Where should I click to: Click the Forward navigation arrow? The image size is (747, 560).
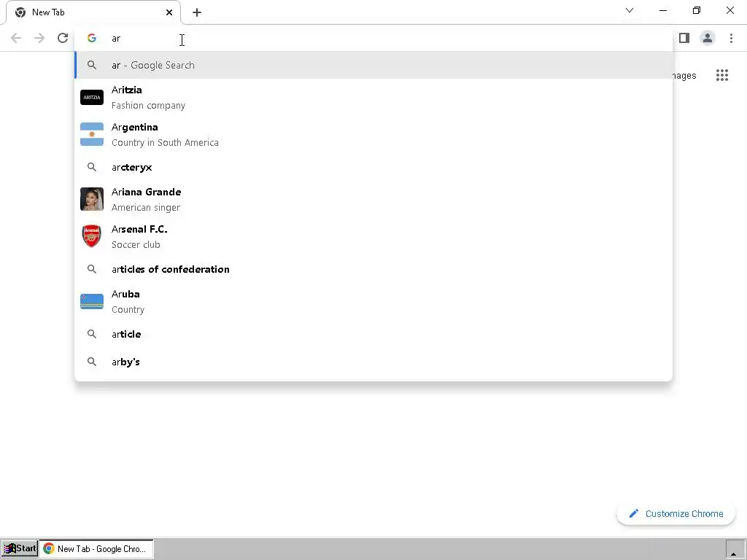39,38
